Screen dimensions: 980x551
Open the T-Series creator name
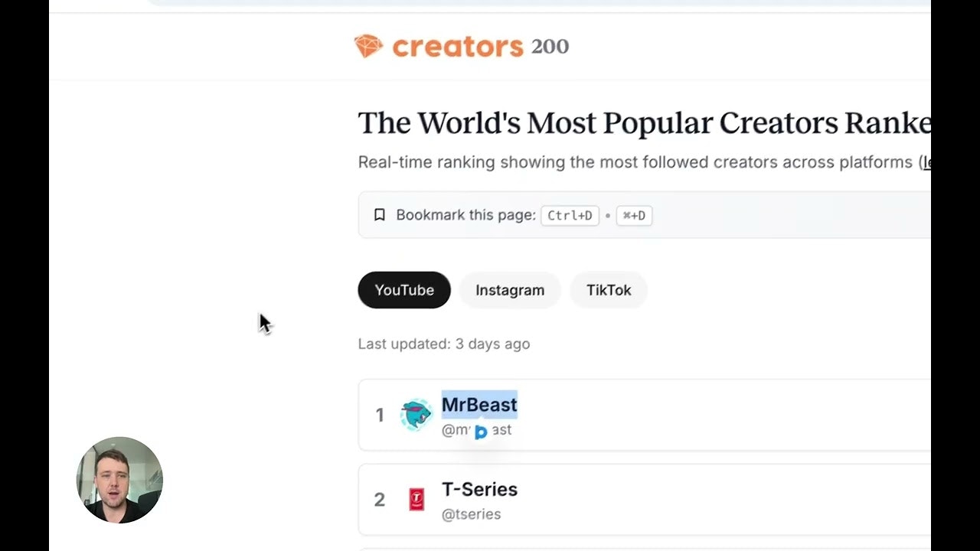click(x=479, y=489)
